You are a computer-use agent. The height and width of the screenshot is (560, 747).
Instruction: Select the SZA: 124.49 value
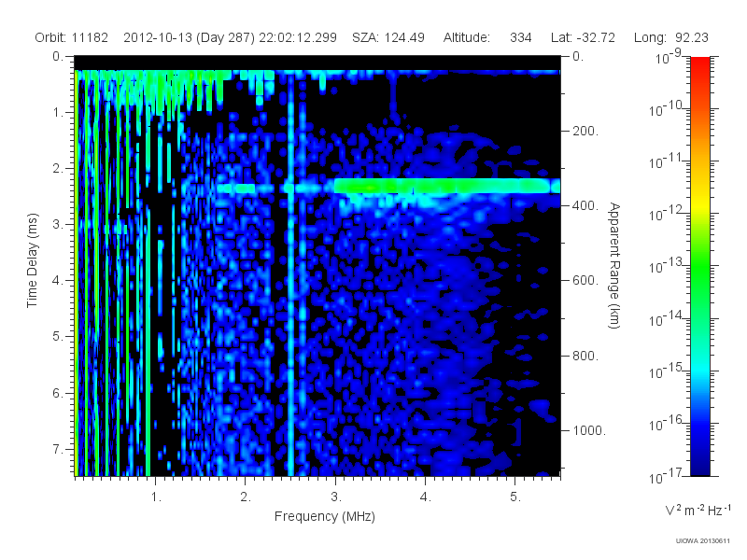tap(388, 37)
